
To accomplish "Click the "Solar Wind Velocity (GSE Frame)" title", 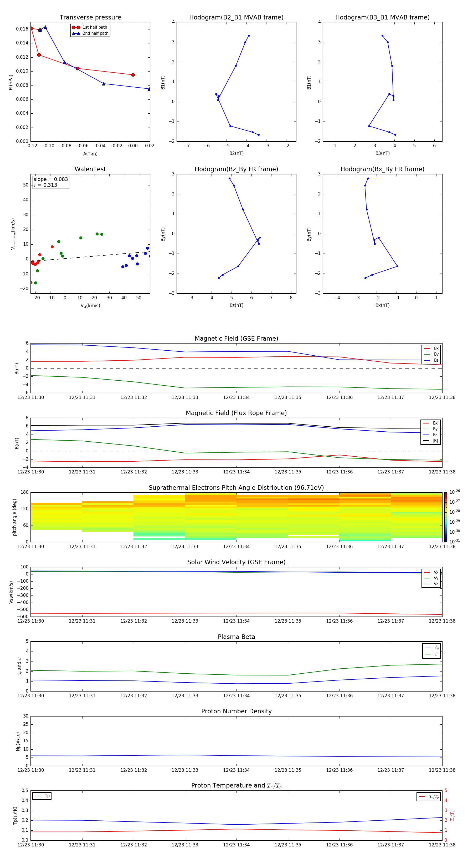I will [x=236, y=562].
